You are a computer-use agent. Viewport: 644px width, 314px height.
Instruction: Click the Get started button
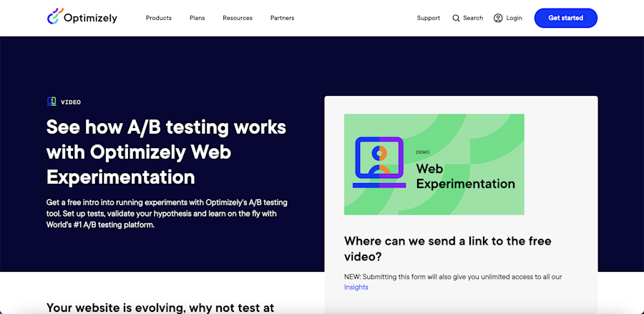[x=565, y=18]
